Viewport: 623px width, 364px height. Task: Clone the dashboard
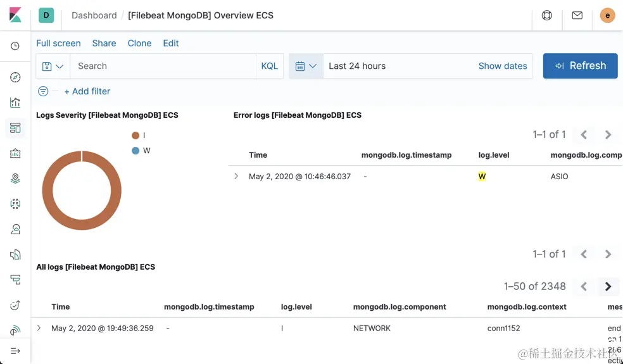(139, 43)
